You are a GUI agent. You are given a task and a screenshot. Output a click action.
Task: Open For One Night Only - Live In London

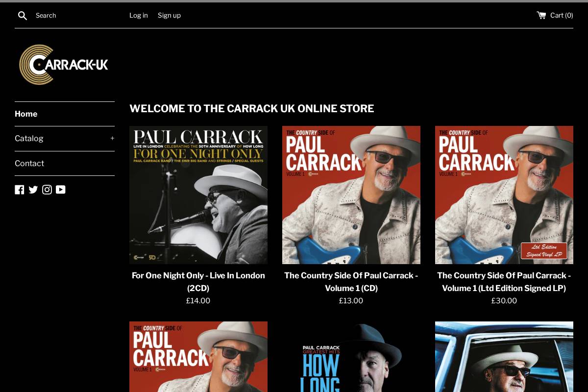tap(198, 282)
